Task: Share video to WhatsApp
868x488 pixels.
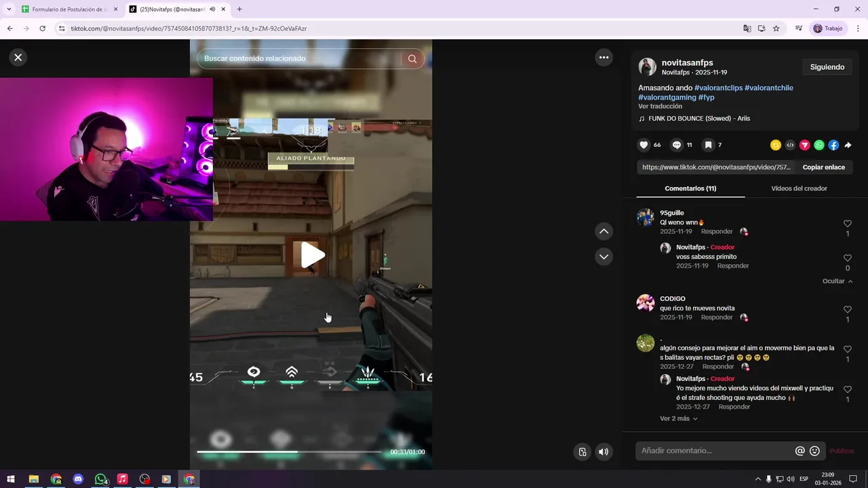Action: point(819,145)
